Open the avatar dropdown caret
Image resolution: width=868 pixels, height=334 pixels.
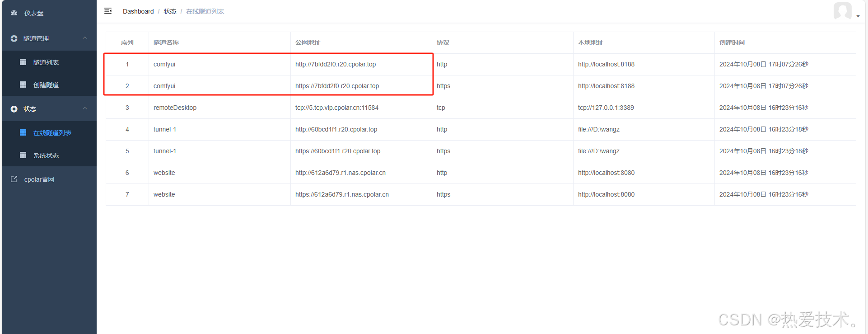point(858,16)
